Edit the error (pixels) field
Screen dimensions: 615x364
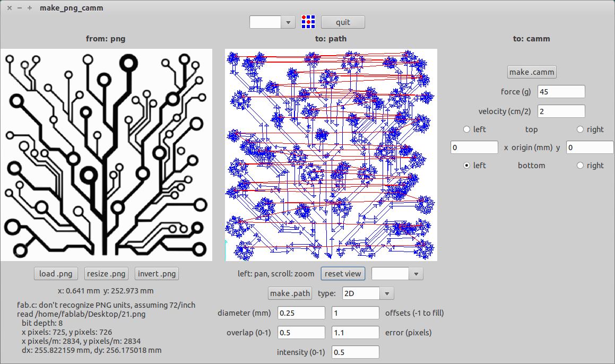click(356, 333)
